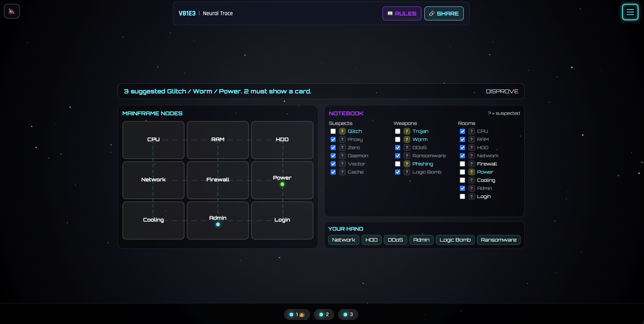The width and height of the screenshot is (644, 324).
Task: Toggle the question-mark badge beside Worm
Action: tap(407, 140)
